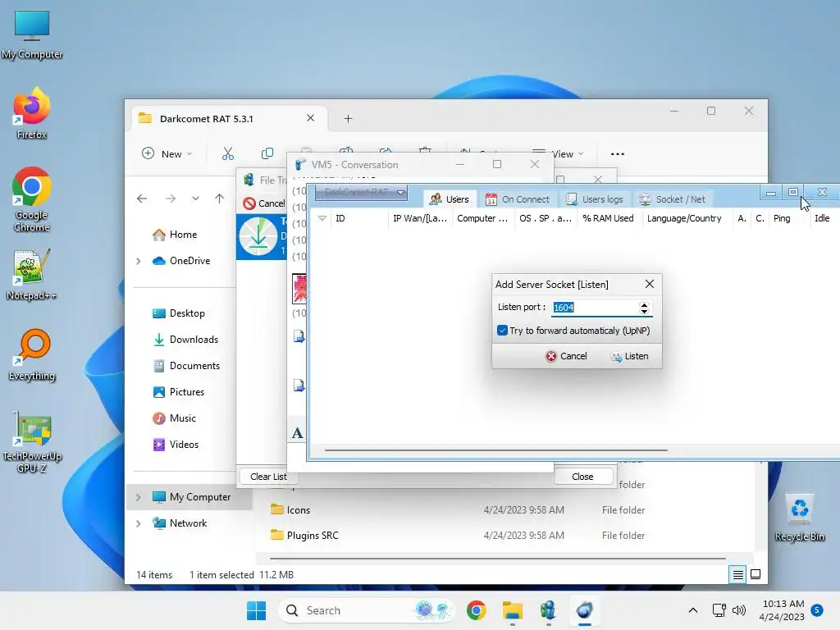Click the Idle column header
This screenshot has width=840, height=630.
tap(822, 218)
